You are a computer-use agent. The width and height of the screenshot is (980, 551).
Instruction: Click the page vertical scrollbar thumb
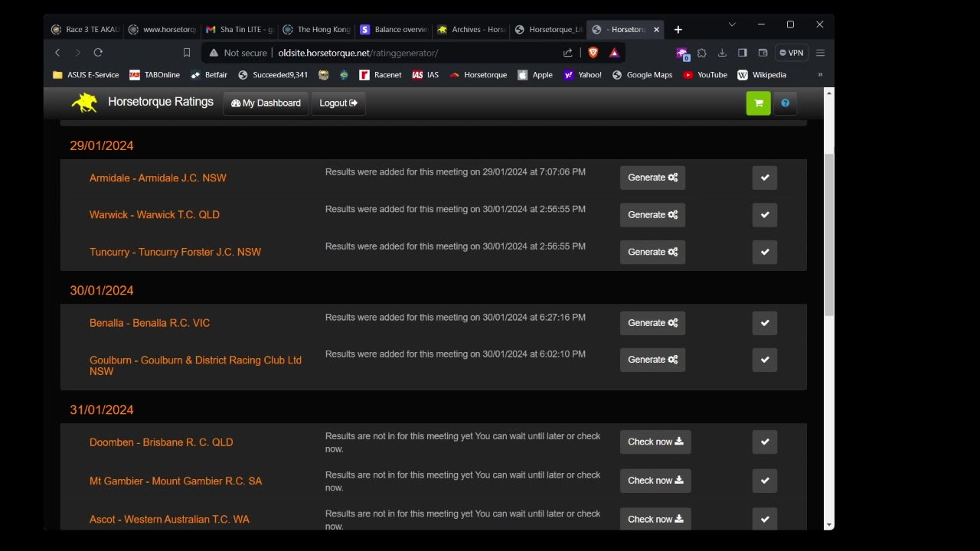click(829, 233)
